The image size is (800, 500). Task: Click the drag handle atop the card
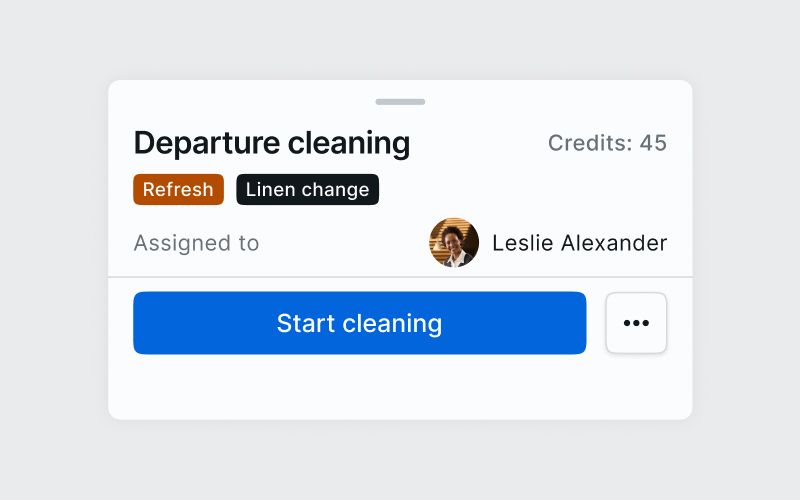point(400,101)
